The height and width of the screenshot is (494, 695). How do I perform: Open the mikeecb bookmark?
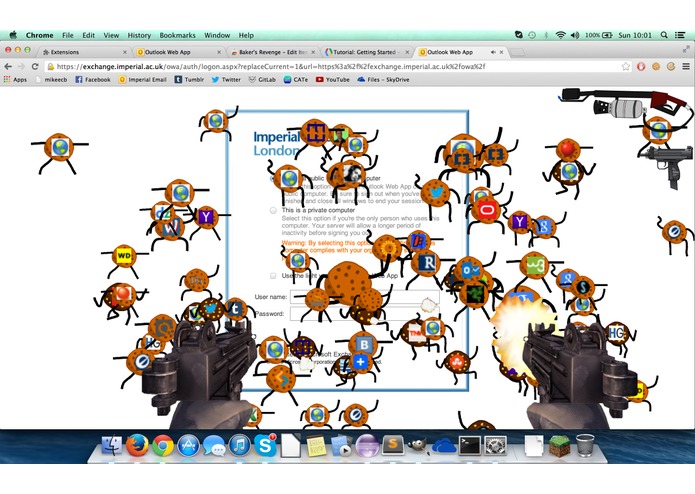coord(51,80)
